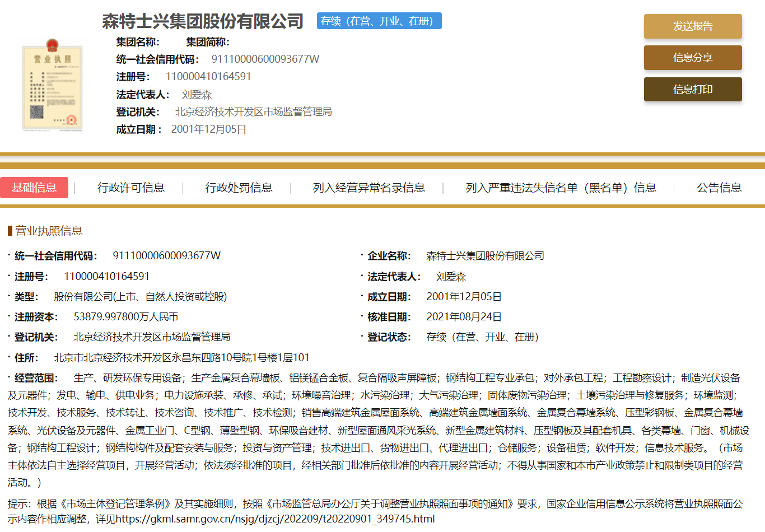
Task: Click the 信息分享 button
Action: (693, 58)
